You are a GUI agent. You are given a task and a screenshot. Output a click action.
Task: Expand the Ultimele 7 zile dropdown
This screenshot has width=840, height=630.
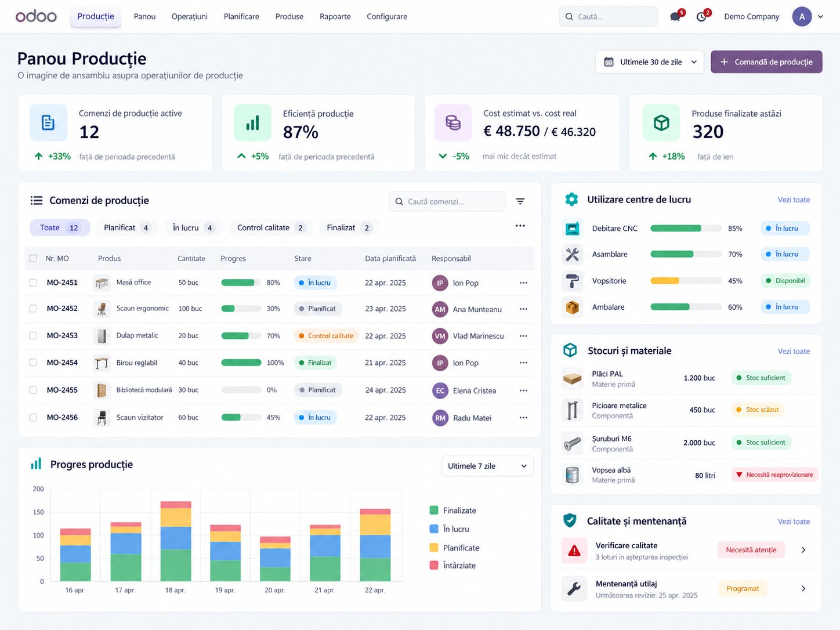(x=487, y=466)
